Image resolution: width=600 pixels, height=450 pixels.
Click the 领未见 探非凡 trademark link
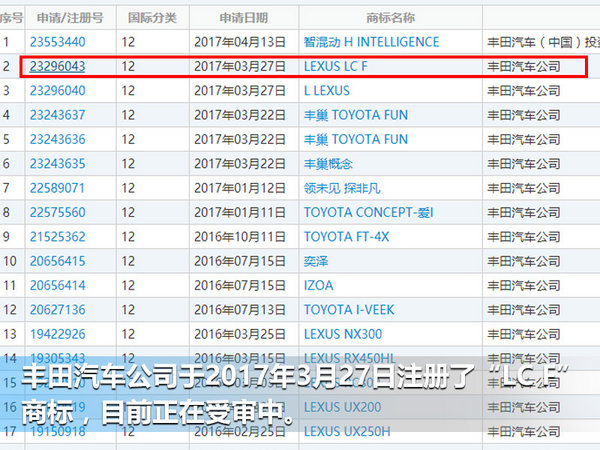point(342,188)
